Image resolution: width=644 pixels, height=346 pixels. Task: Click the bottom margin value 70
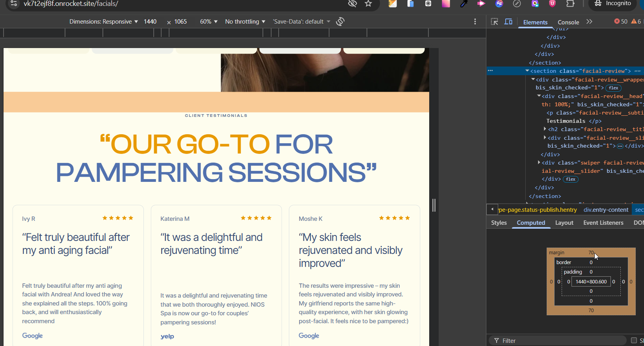(591, 311)
